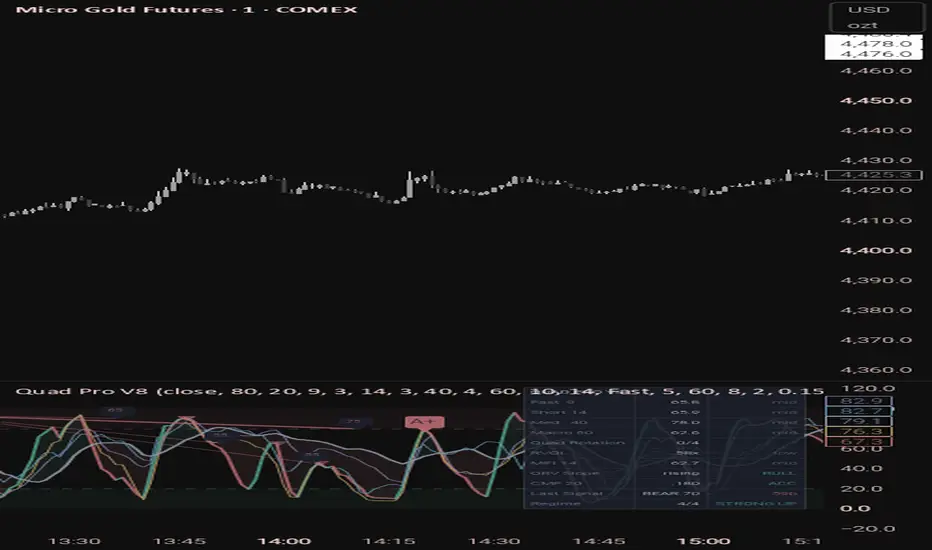
Task: Click the 82.7 indicator value label
Action: coord(859,411)
